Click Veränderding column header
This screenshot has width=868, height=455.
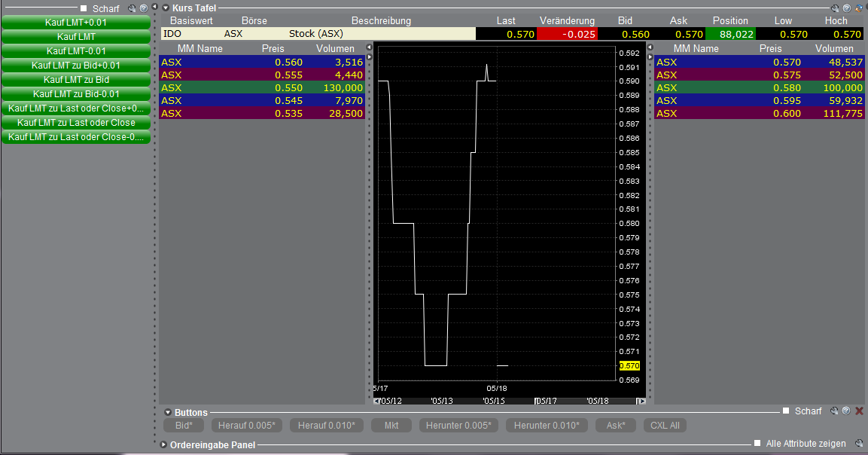point(567,20)
